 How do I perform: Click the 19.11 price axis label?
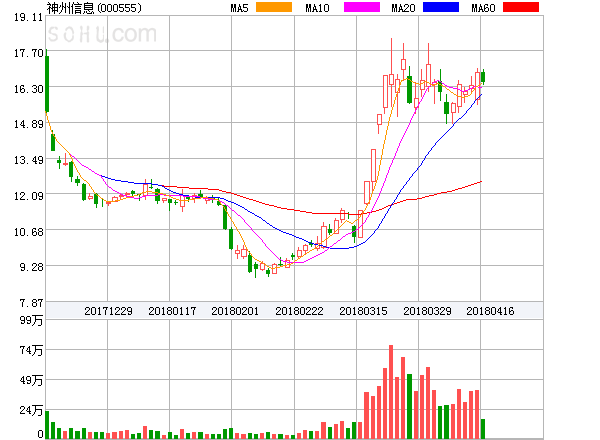[28, 17]
